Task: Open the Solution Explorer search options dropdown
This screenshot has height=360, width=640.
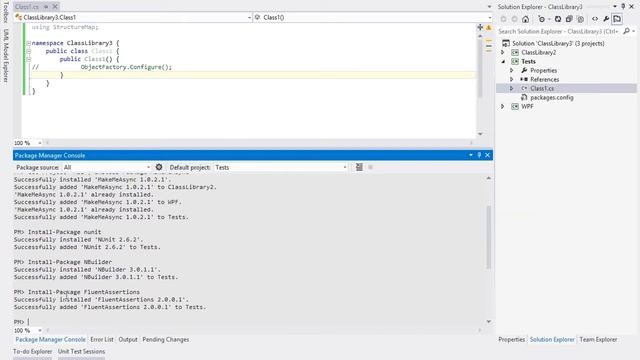Action: (x=633, y=31)
